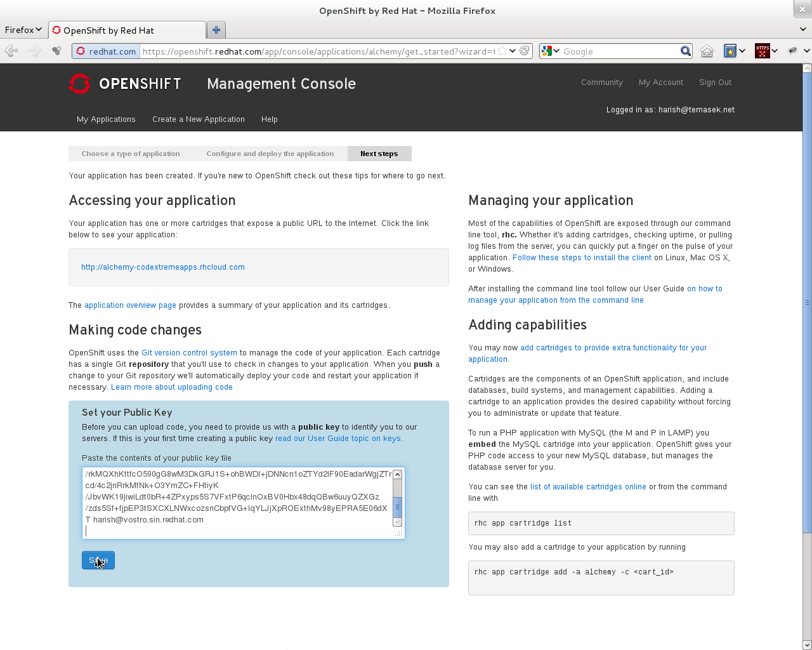Focus the URL address field
The width and height of the screenshot is (812, 650).
click(x=318, y=51)
